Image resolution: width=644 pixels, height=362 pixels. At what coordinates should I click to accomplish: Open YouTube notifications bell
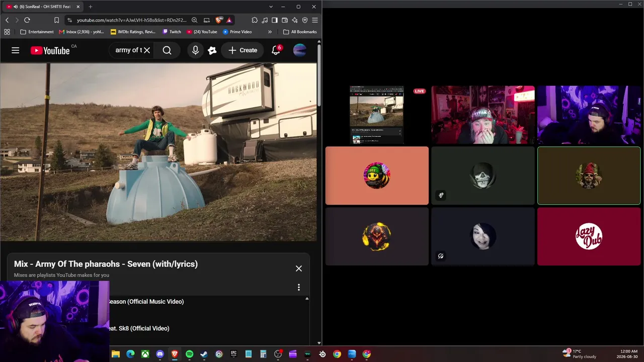[x=276, y=50]
